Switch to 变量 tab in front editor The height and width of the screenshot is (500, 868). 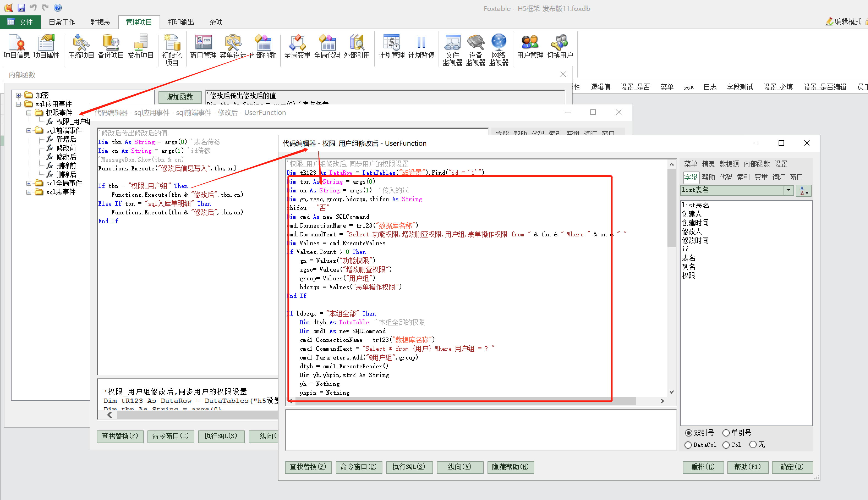coord(761,177)
